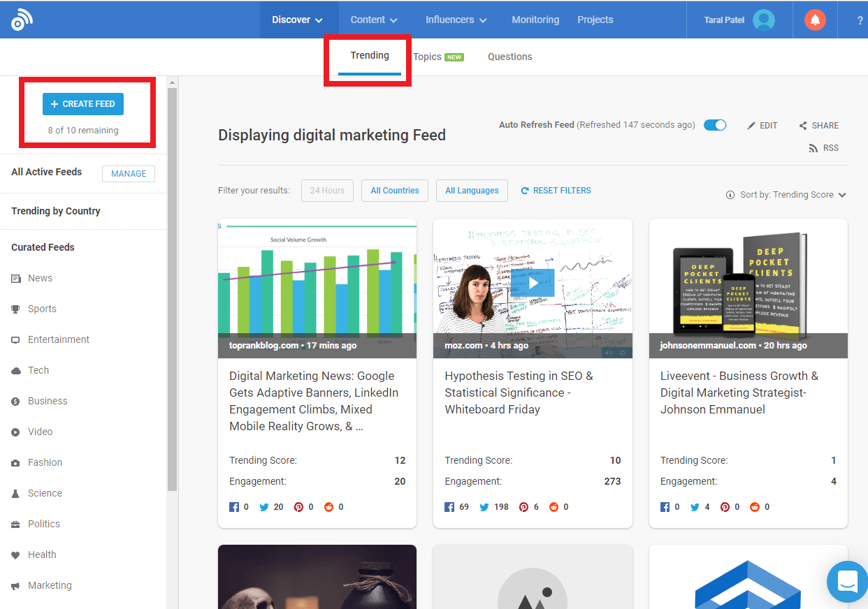Manage all active feeds
The width and height of the screenshot is (868, 609).
coord(128,173)
